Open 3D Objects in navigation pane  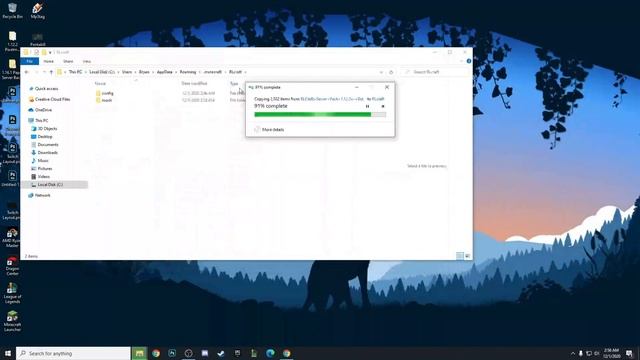coord(47,129)
